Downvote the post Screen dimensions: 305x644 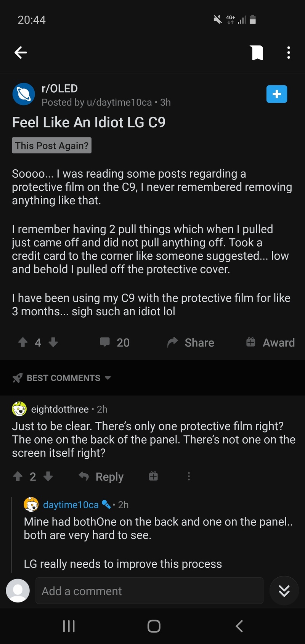(53, 342)
